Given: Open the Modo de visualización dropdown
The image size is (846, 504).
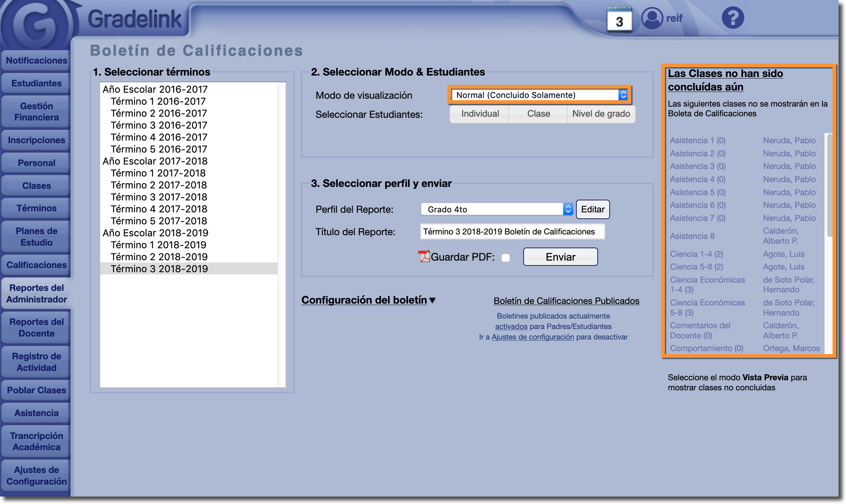Looking at the screenshot, I should [539, 95].
